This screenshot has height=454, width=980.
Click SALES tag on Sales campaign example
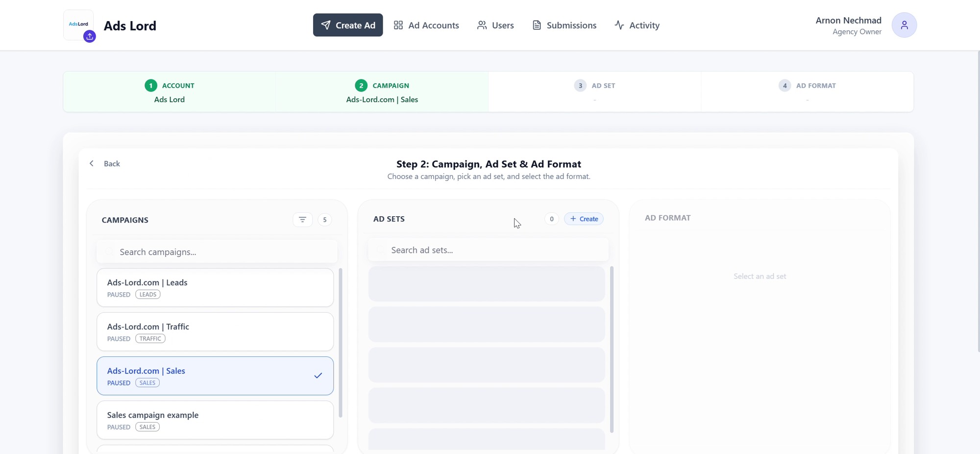point(147,427)
